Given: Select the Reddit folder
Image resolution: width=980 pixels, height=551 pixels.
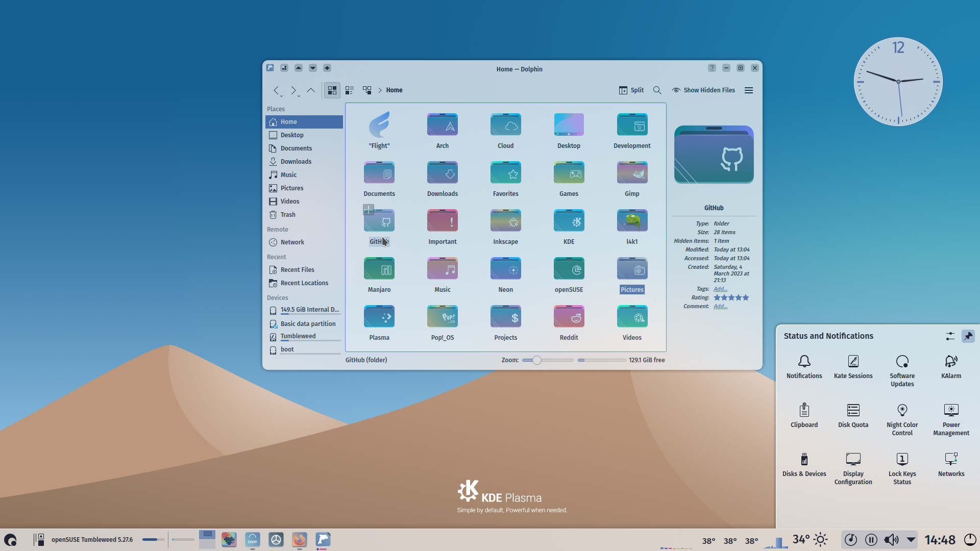Looking at the screenshot, I should point(569,322).
